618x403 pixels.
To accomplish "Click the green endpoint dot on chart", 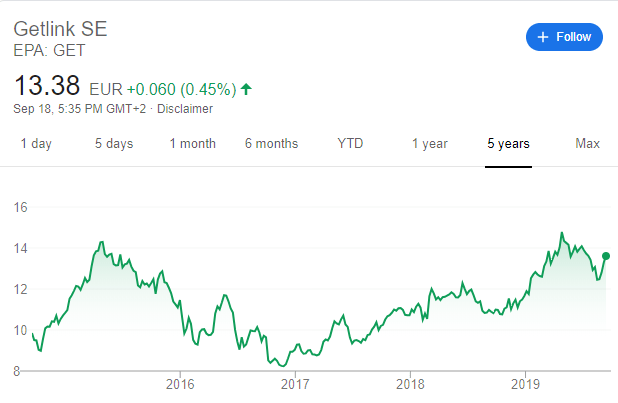I will pyautogui.click(x=606, y=256).
